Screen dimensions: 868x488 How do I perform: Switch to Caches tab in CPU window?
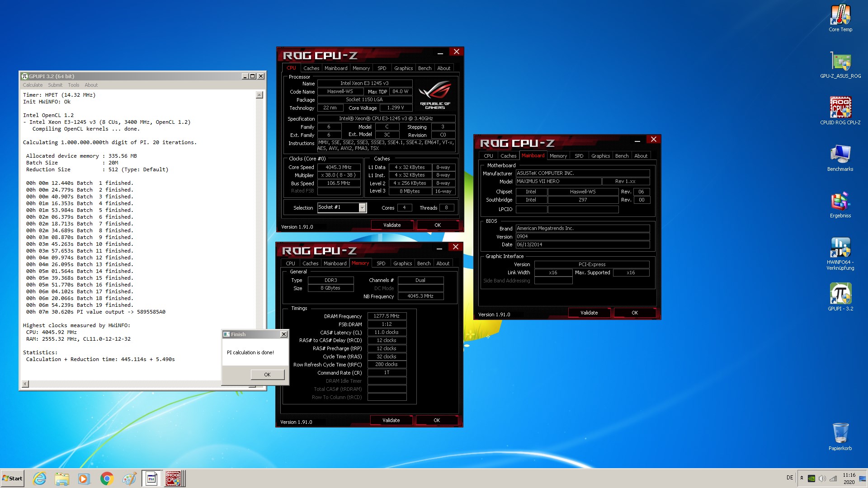pyautogui.click(x=311, y=68)
